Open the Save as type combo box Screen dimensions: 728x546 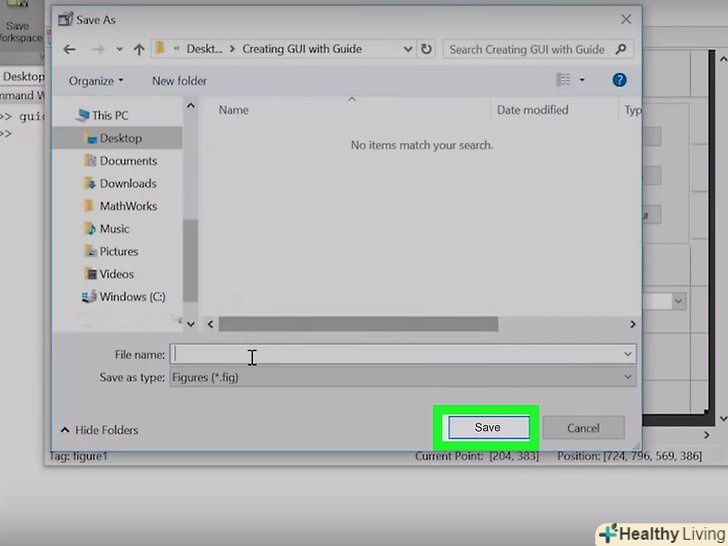point(403,377)
